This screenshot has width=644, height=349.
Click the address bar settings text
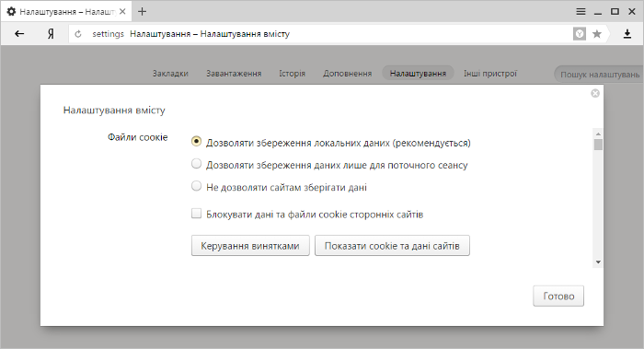[108, 34]
